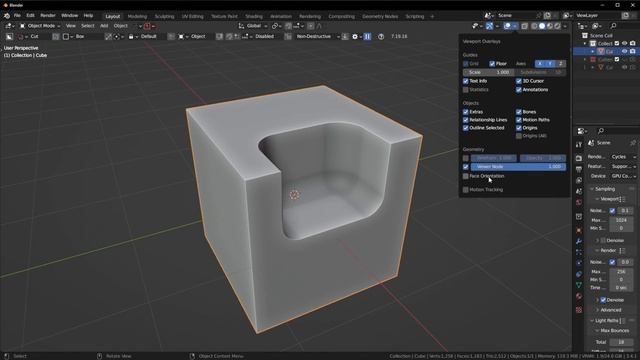Select material preview shading

[x=549, y=26]
